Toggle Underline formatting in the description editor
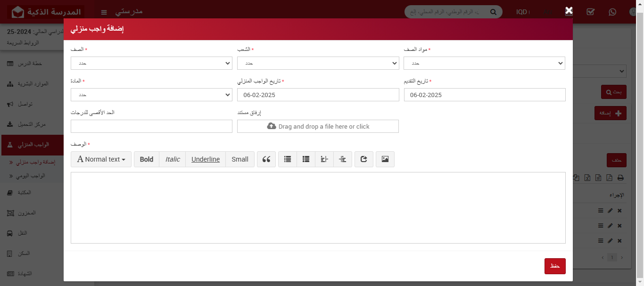Viewport: 644px width, 286px height. click(x=206, y=159)
